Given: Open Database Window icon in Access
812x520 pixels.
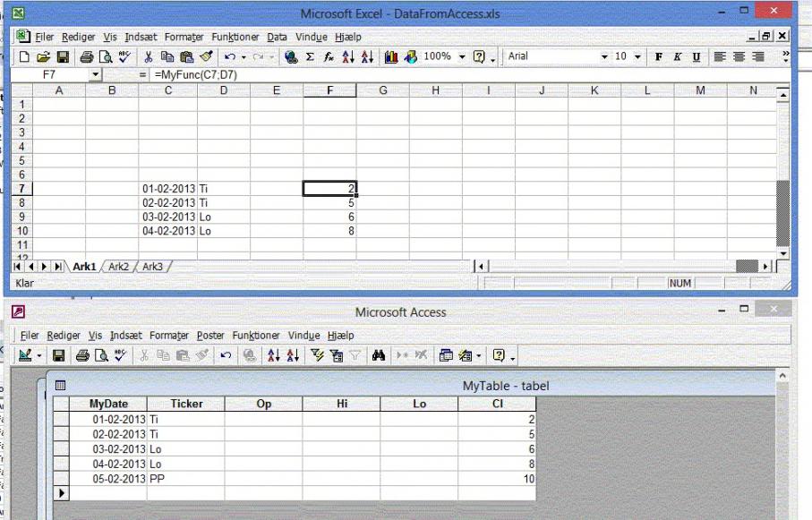Looking at the screenshot, I should click(445, 355).
